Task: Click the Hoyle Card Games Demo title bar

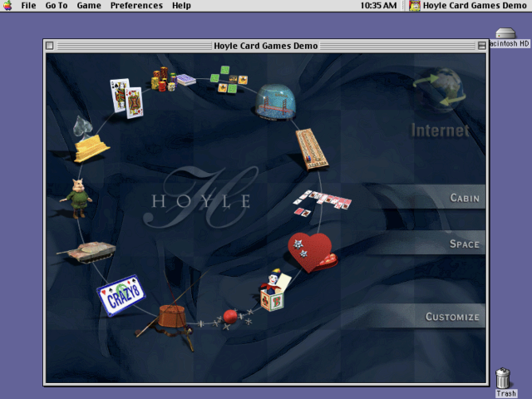Action: tap(266, 46)
